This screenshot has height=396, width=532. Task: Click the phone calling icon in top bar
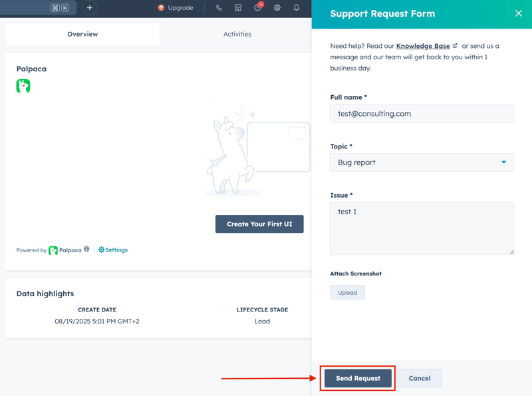coord(219,8)
